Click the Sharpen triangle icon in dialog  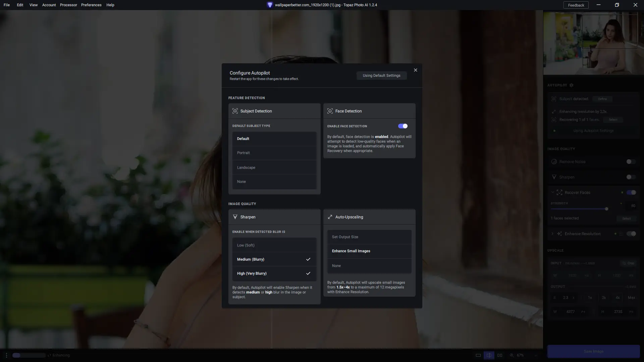point(235,217)
